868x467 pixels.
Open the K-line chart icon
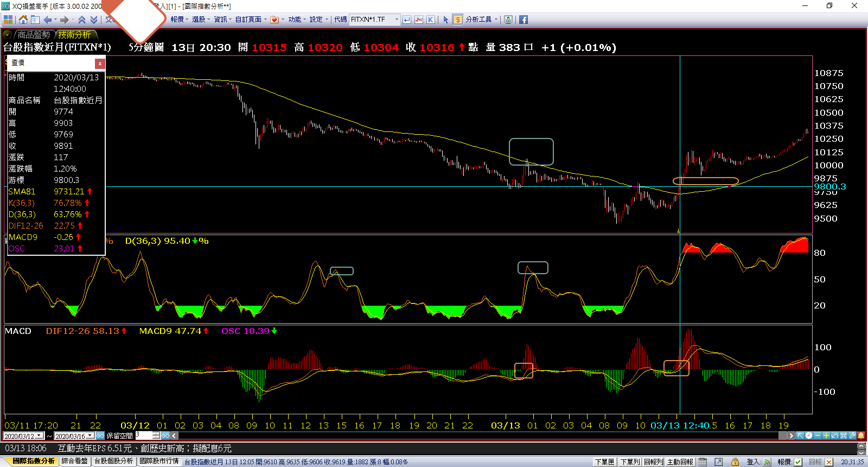pyautogui.click(x=430, y=20)
